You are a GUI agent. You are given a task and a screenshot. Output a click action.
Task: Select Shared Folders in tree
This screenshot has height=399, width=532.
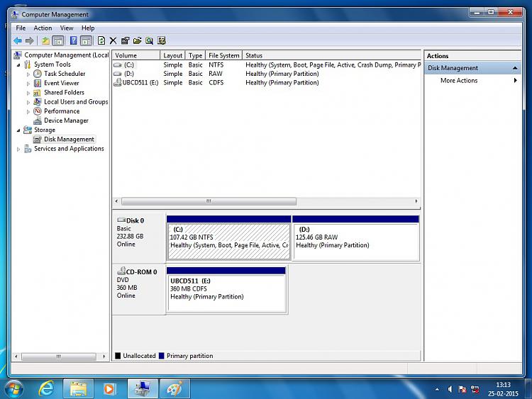(x=64, y=92)
